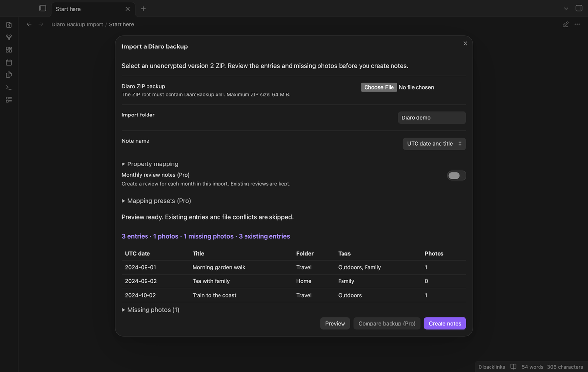The height and width of the screenshot is (372, 588).
Task: Expand the Property mapping section
Action: coord(150,164)
